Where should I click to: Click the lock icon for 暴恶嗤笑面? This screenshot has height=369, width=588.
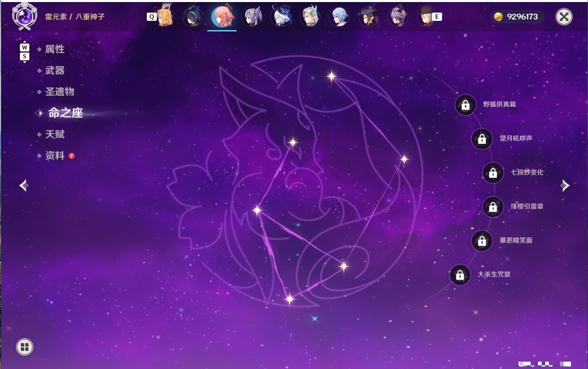click(482, 241)
